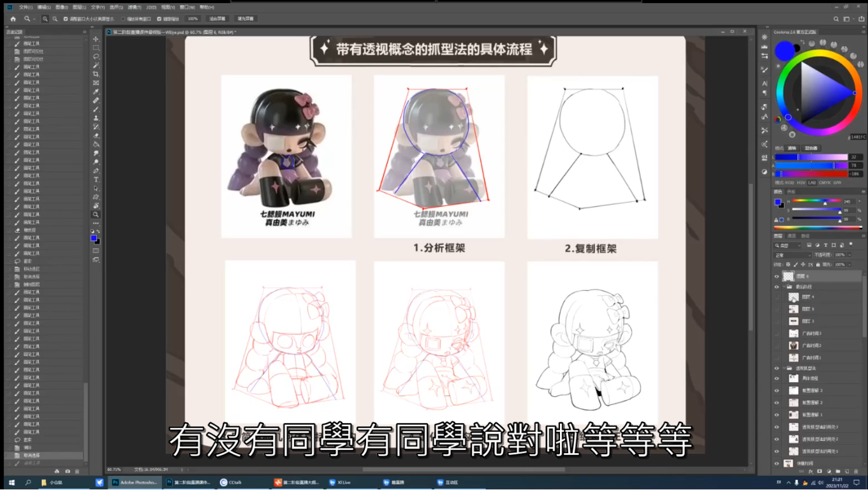Click the color spectrum ramp bar
The width and height of the screenshot is (868, 490).
tap(818, 227)
